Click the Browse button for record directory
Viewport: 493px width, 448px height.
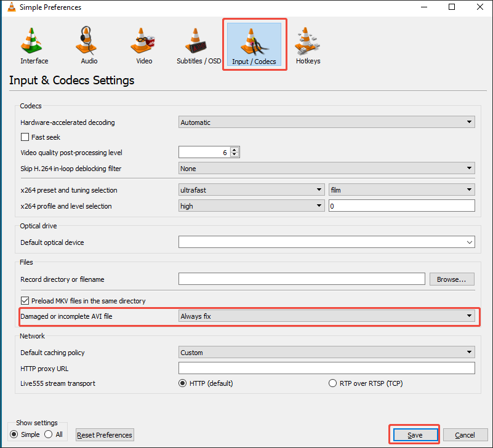coord(451,279)
